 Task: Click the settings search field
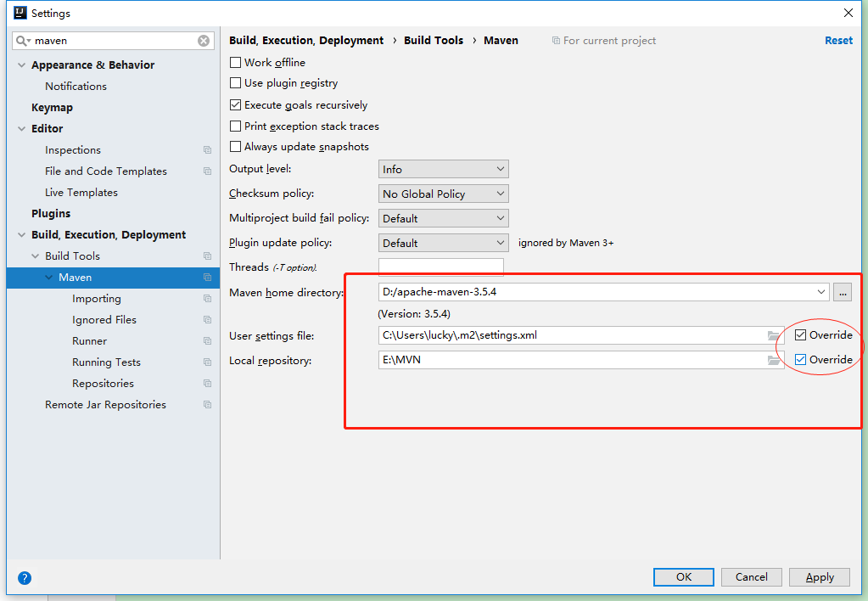tap(114, 41)
